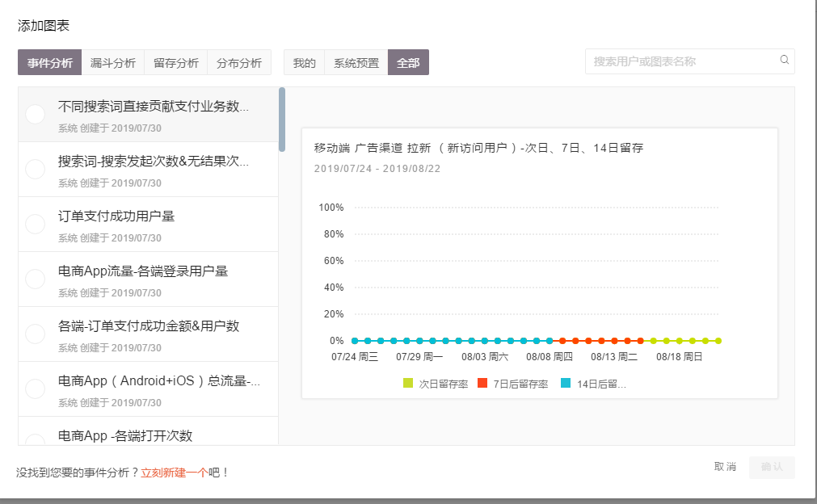Select the 不同搜索词直接贡献支付业务数 chart radio

(x=34, y=114)
